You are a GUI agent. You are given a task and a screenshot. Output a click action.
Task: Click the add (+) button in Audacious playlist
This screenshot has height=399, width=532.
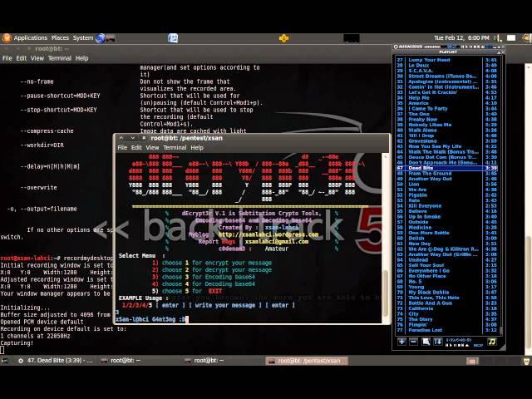401,342
